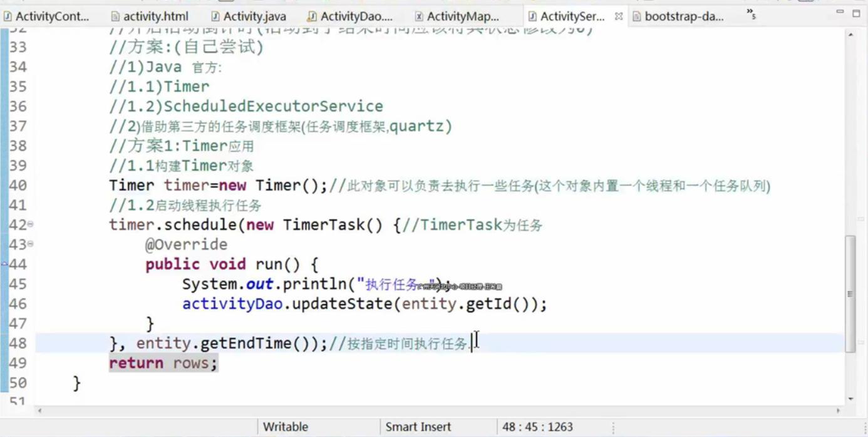Screen dimensions: 868x437
Task: Click the Java icon on ActivitySer... tab
Action: click(x=532, y=17)
